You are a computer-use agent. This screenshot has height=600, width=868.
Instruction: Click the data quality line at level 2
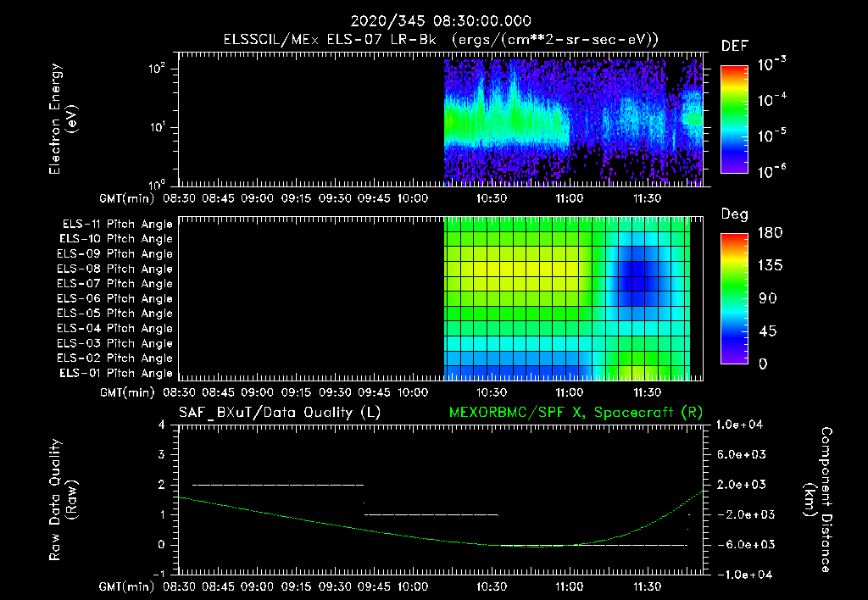pyautogui.click(x=278, y=485)
